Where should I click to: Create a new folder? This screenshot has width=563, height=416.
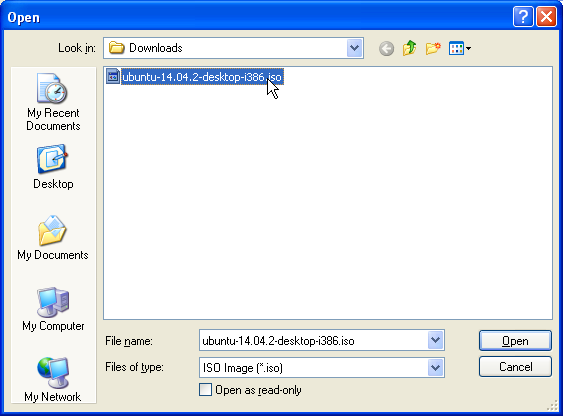point(433,48)
